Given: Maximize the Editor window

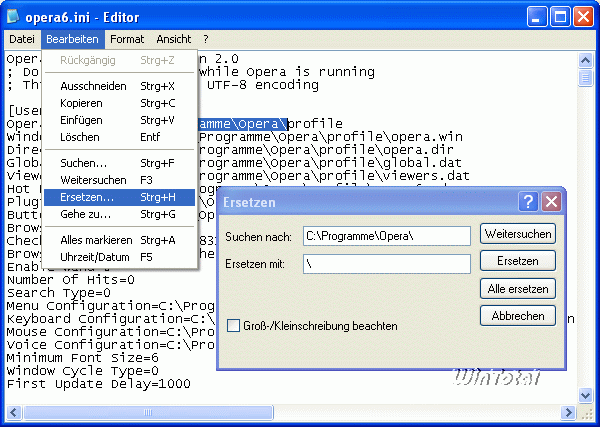Looking at the screenshot, I should (560, 17).
